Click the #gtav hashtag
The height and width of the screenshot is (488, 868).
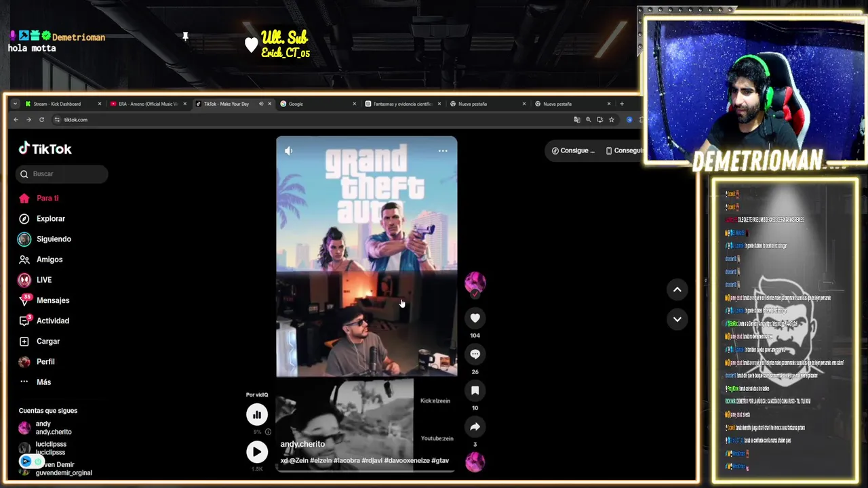[440, 460]
